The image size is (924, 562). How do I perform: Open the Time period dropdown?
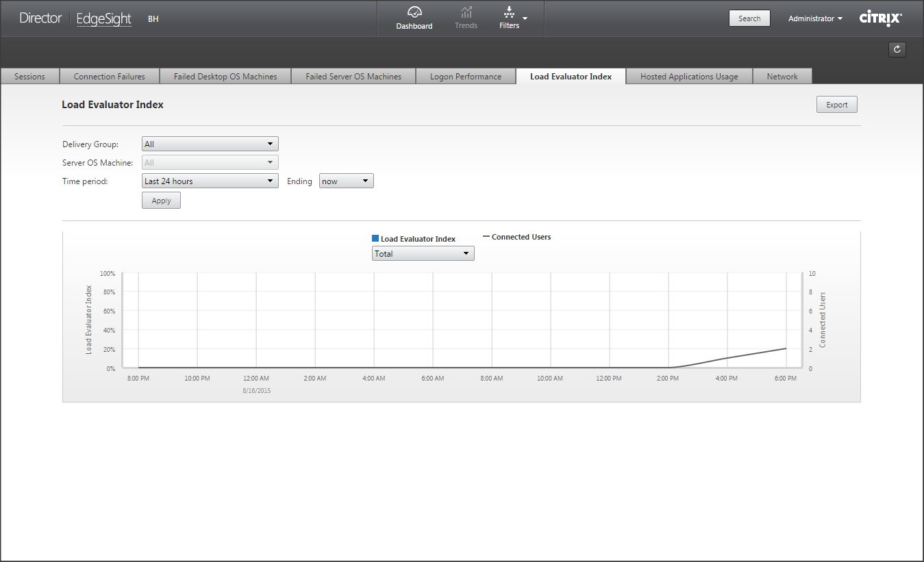tap(210, 181)
